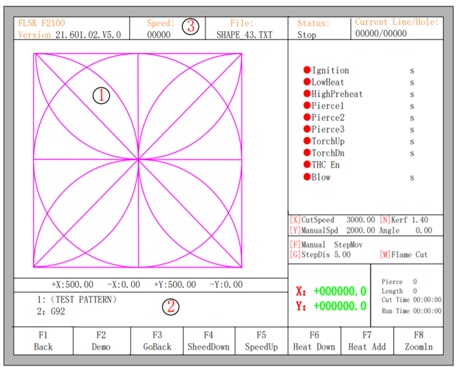458x371 pixels.
Task: Select the F6 Heat Down softkey
Action: [314, 341]
